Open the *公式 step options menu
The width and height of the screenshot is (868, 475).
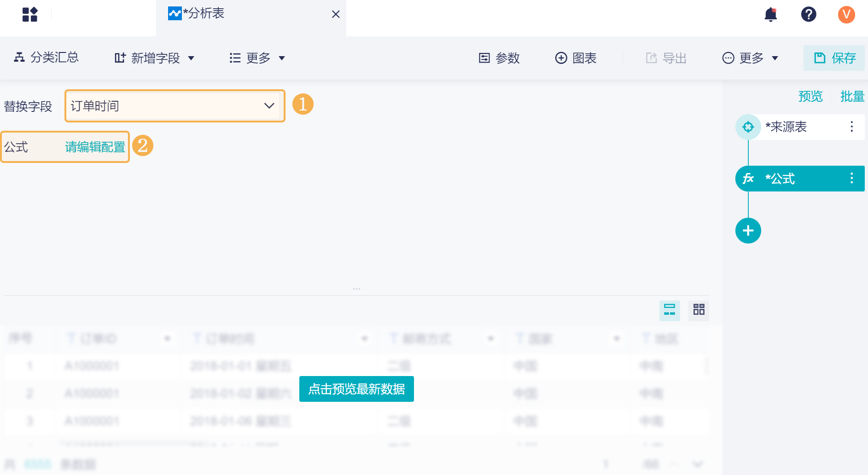[852, 179]
